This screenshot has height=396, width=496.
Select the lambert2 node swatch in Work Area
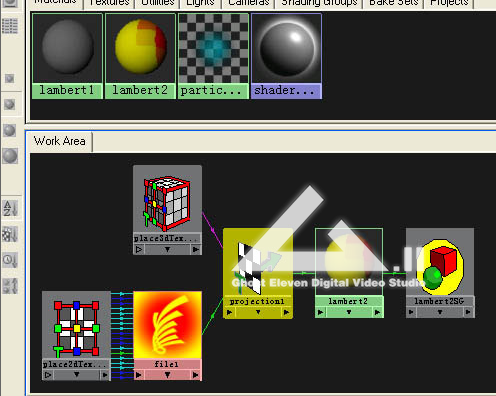(349, 262)
